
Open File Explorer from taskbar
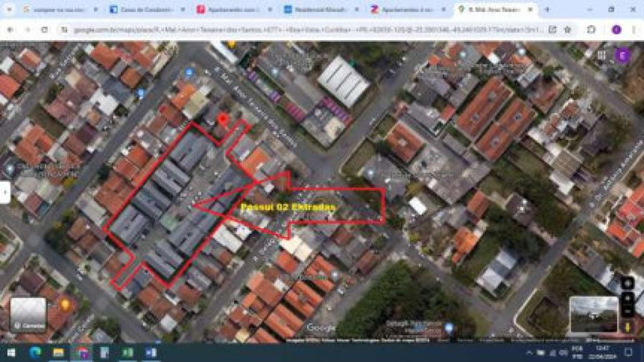[x=59, y=353]
